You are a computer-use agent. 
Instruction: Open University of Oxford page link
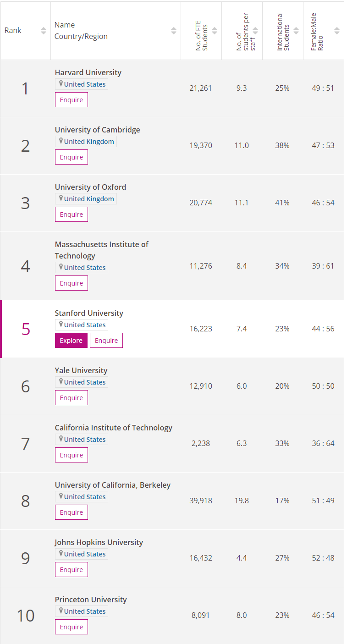click(x=90, y=187)
